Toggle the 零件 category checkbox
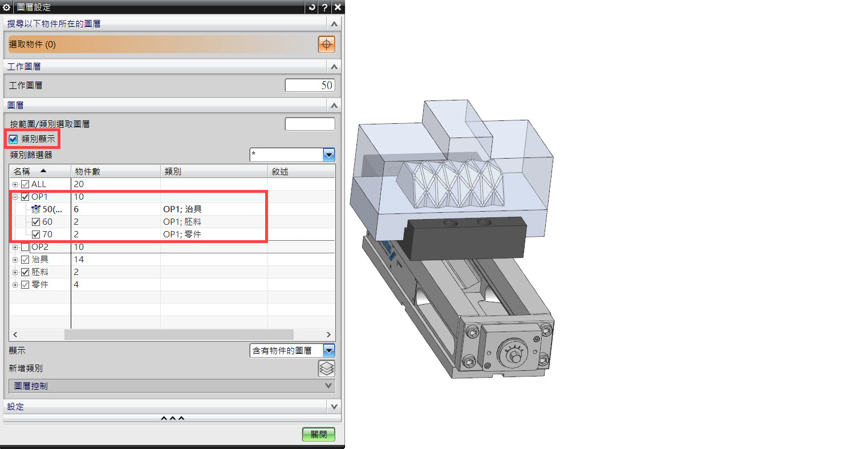Viewport: 868px width, 449px height. (x=25, y=285)
